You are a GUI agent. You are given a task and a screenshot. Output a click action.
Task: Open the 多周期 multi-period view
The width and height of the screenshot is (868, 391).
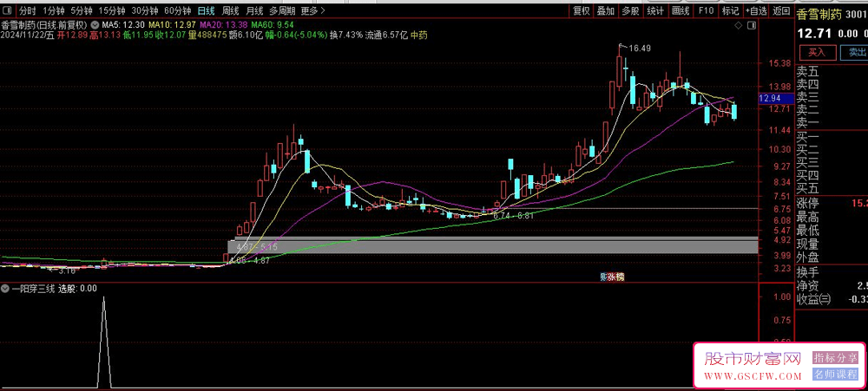(282, 10)
